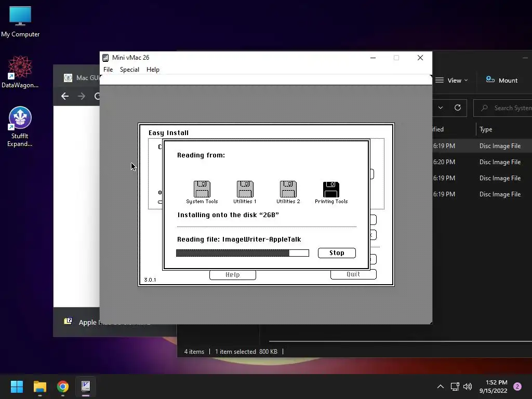Open the volume control in the tray
532x399 pixels.
click(468, 387)
